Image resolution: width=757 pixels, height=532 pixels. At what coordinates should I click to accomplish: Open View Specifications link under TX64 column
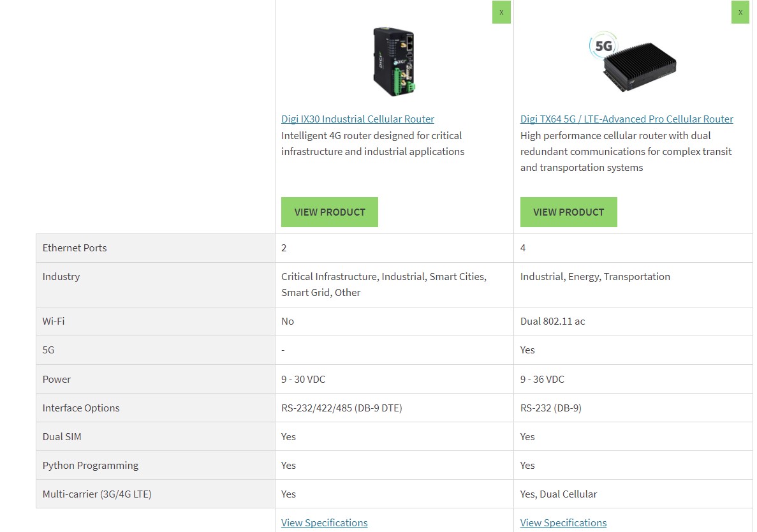coord(563,523)
